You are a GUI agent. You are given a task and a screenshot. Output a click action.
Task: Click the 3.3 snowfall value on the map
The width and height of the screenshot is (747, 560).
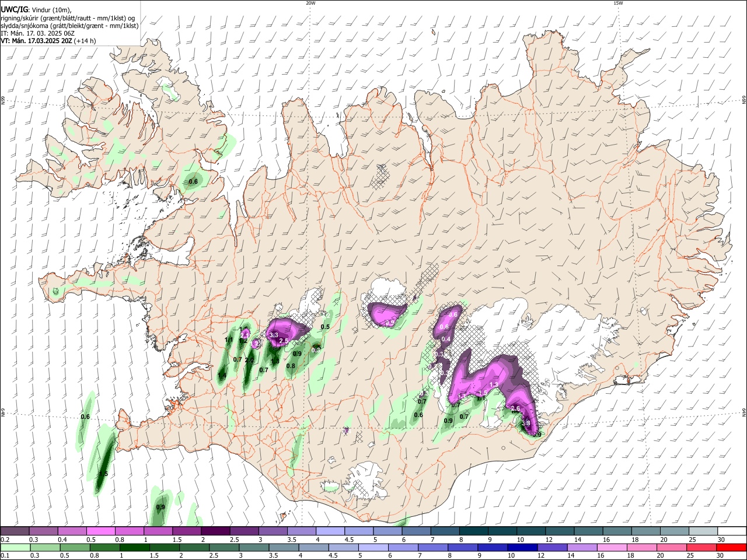click(273, 335)
